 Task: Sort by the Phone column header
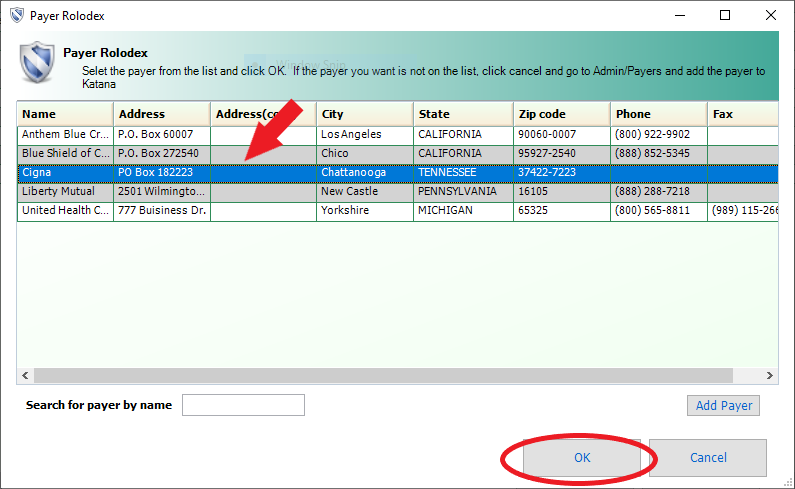(x=659, y=114)
